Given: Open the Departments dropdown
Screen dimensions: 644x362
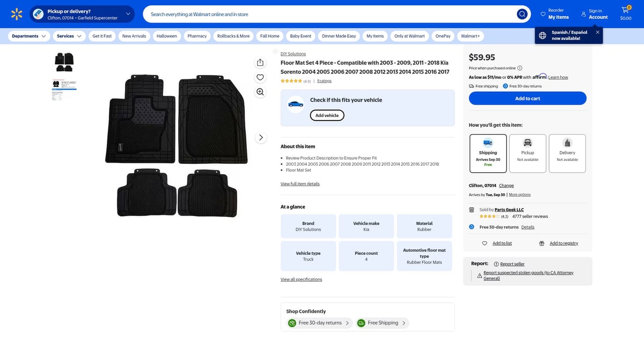Looking at the screenshot, I should pyautogui.click(x=29, y=36).
